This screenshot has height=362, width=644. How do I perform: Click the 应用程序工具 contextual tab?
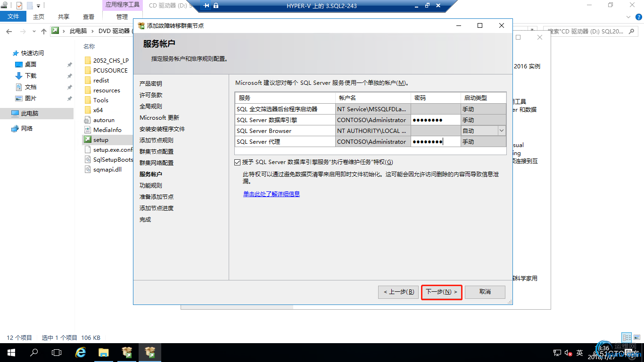click(122, 5)
